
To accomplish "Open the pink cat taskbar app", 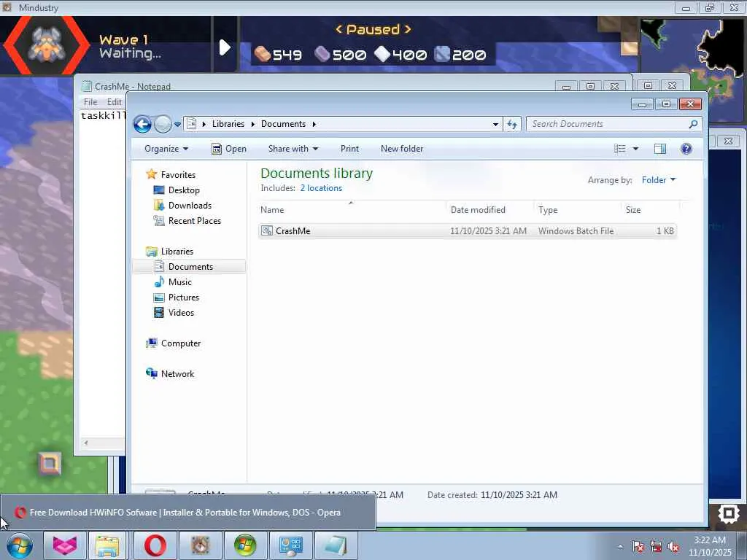I will tap(65, 545).
